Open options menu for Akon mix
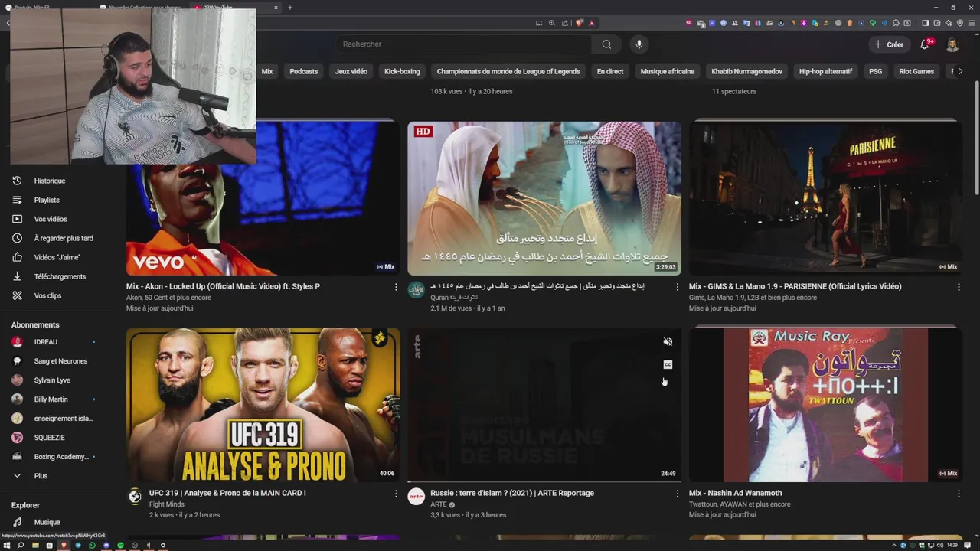Image resolution: width=980 pixels, height=551 pixels. (396, 287)
